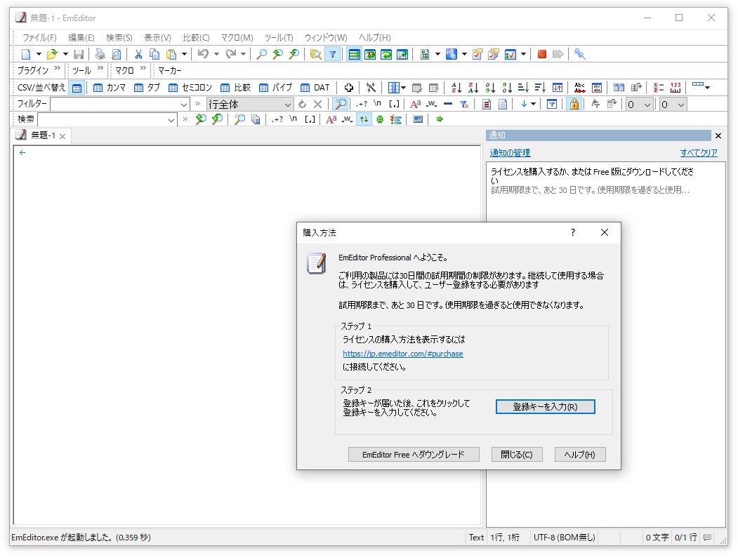Expand the Paste dropdown arrow
Viewport: 738px width, 560px height.
coord(184,54)
